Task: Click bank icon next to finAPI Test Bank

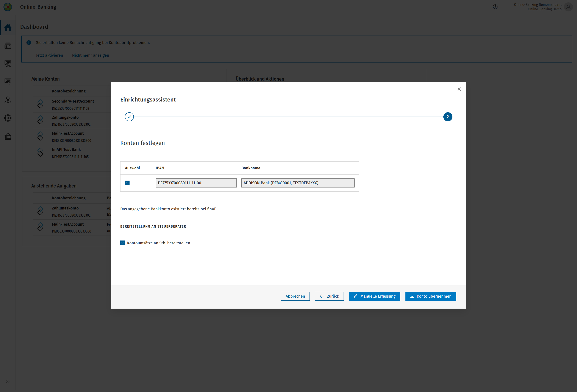Action: tap(40, 152)
